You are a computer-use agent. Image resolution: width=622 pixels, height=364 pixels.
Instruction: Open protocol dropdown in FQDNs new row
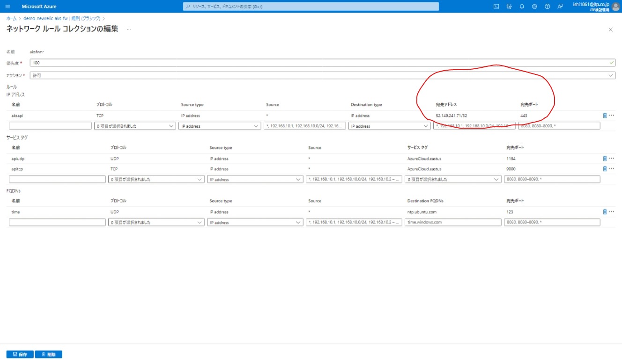(x=156, y=222)
